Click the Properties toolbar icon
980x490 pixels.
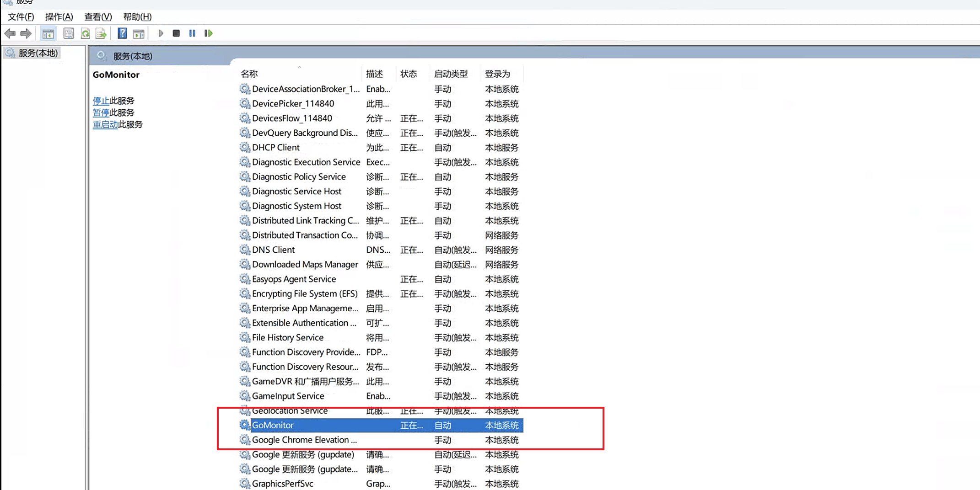point(69,33)
